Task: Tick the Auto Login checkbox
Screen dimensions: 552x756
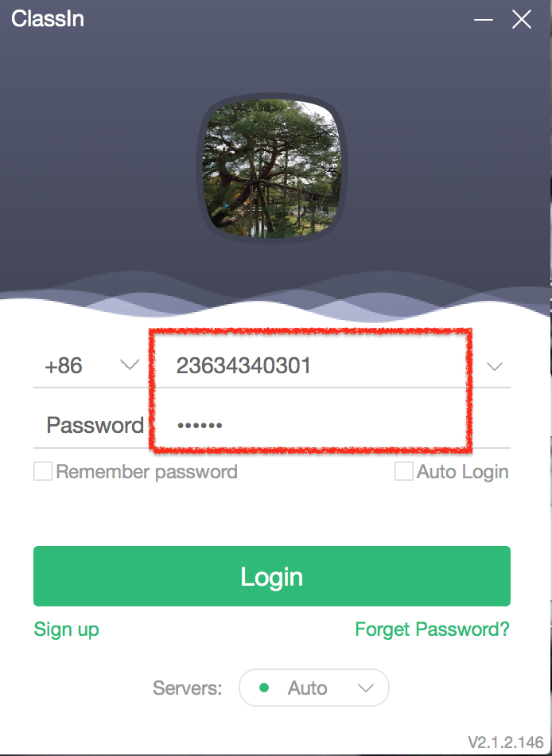Action: [403, 471]
